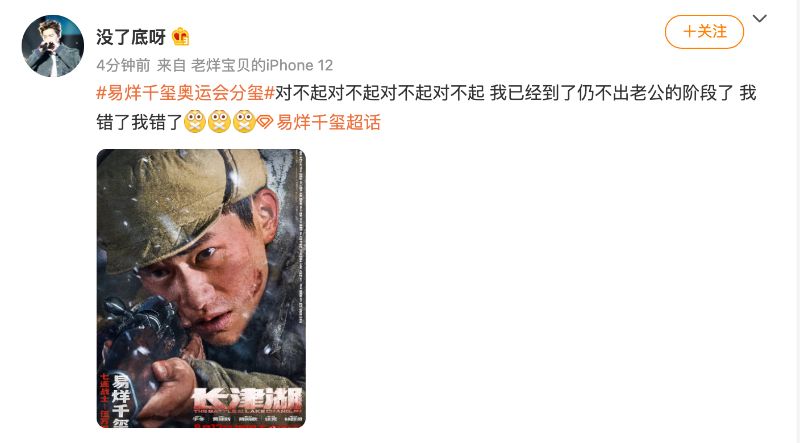Click the post text 对不起对不起
800x443 pixels.
point(327,93)
